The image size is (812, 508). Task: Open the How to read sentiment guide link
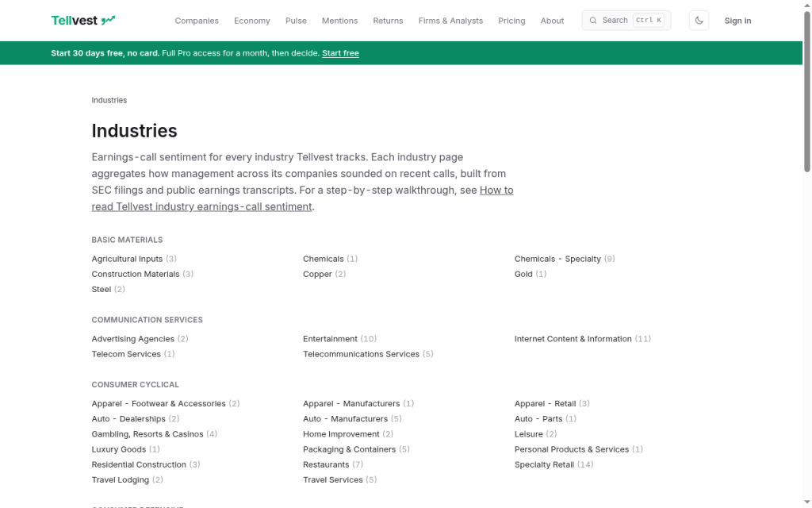click(302, 198)
